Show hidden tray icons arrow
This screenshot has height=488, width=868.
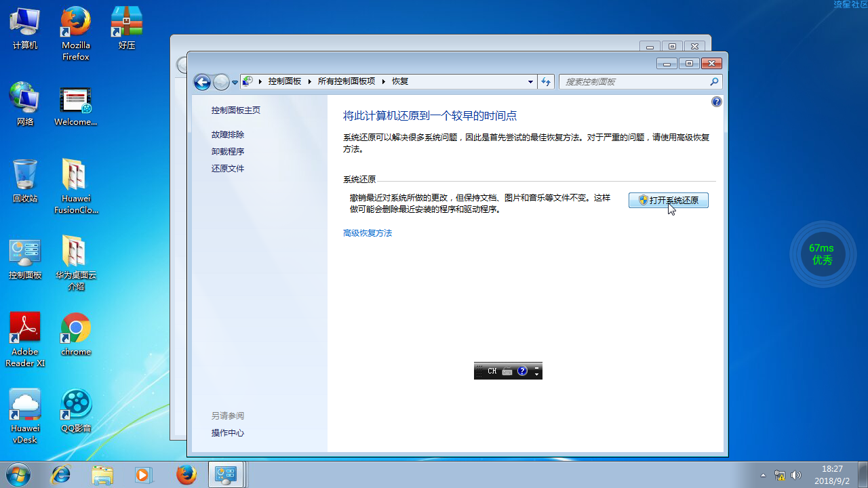(764, 475)
